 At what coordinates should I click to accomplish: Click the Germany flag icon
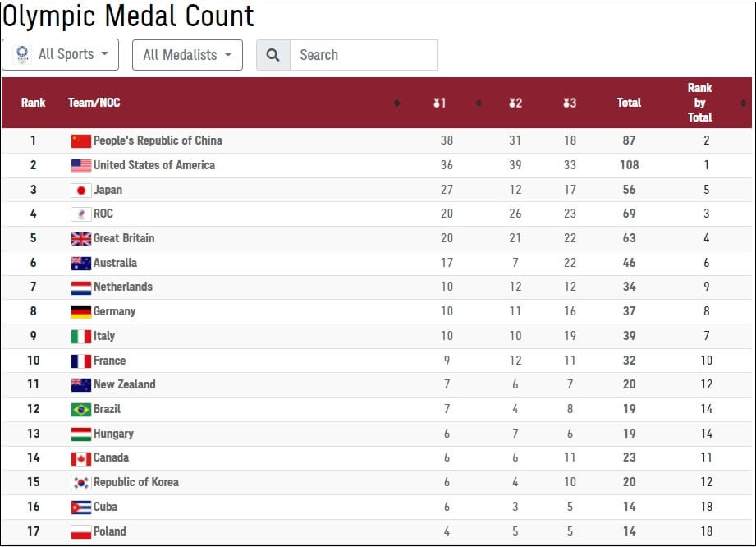coord(81,312)
